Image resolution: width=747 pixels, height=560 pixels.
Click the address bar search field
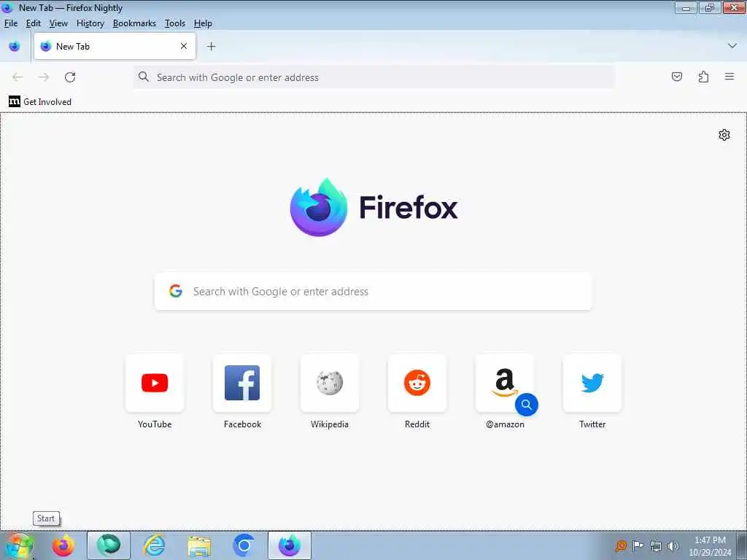click(374, 77)
